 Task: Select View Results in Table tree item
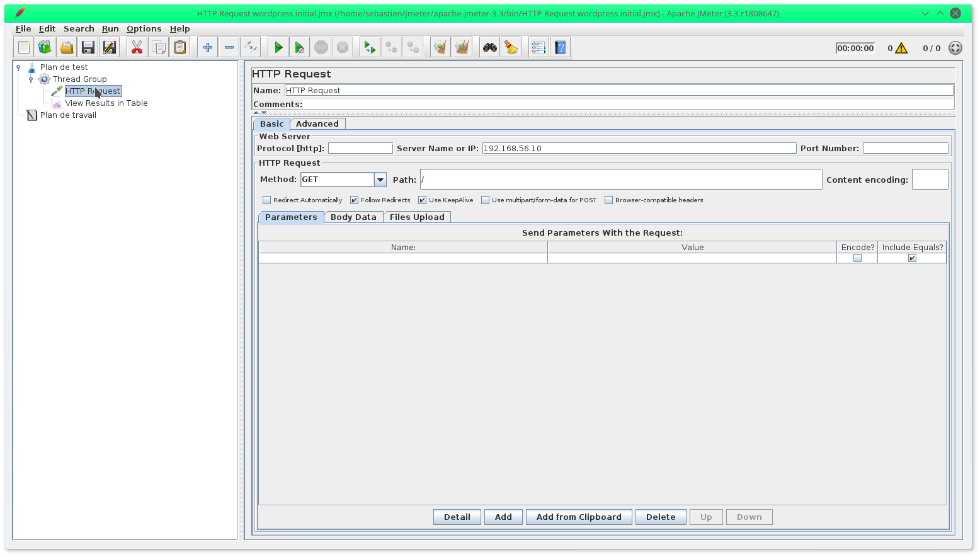(x=106, y=103)
